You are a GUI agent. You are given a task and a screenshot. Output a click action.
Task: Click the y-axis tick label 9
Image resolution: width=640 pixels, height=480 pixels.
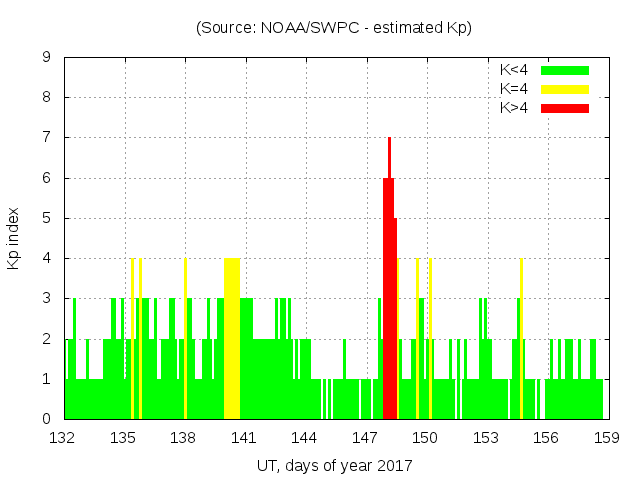[x=47, y=57]
